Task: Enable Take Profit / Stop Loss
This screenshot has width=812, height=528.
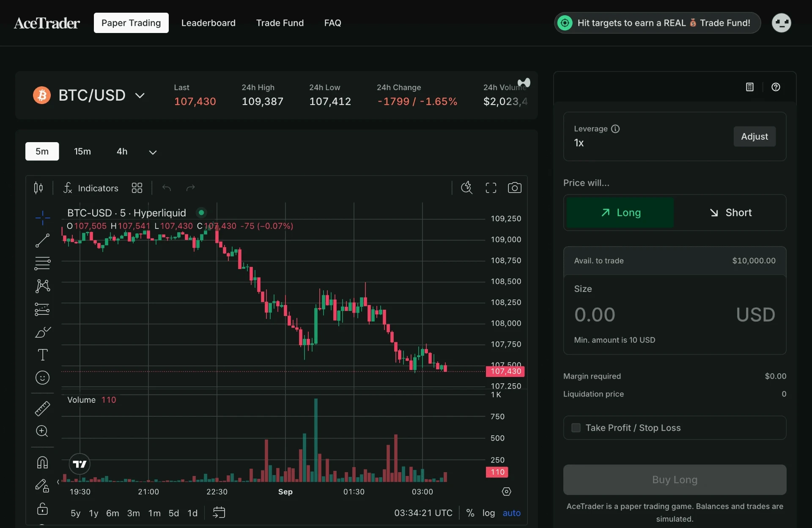Action: 576,428
